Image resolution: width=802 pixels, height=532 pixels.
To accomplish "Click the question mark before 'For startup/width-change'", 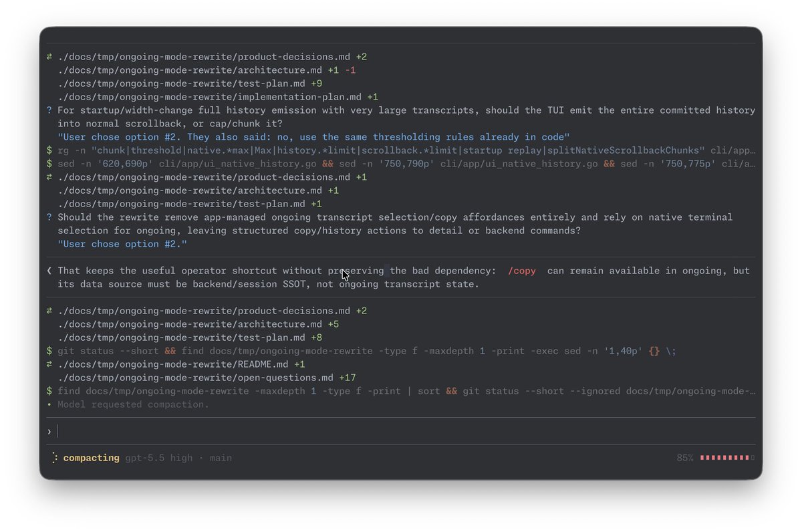I will [49, 110].
